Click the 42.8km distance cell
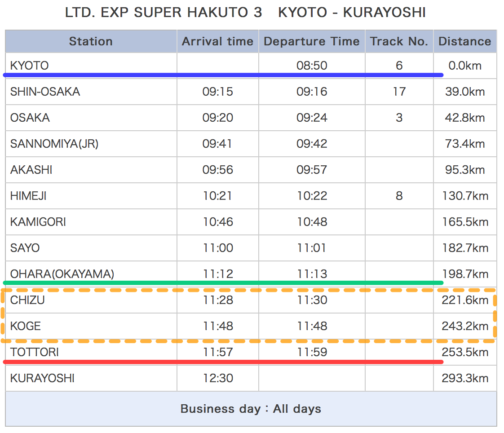This screenshot has height=433, width=504. tap(465, 118)
